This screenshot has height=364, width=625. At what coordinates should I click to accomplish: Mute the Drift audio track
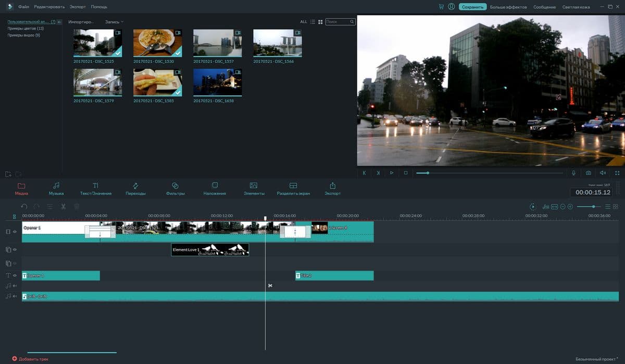tap(15, 296)
